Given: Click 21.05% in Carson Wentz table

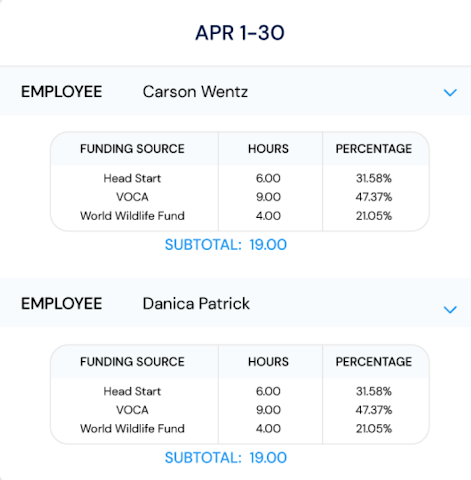Looking at the screenshot, I should pos(374,216).
